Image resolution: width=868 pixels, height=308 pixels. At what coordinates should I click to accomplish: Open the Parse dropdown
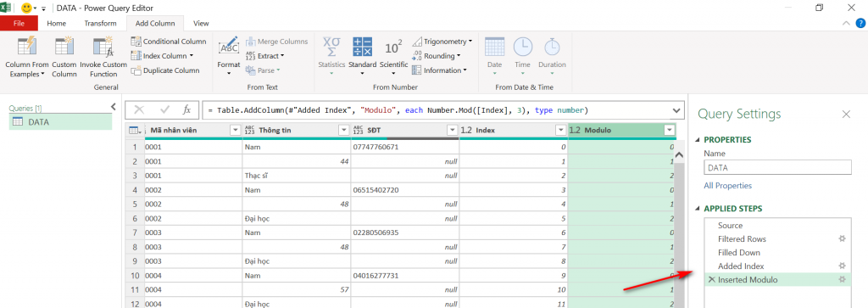tap(263, 70)
